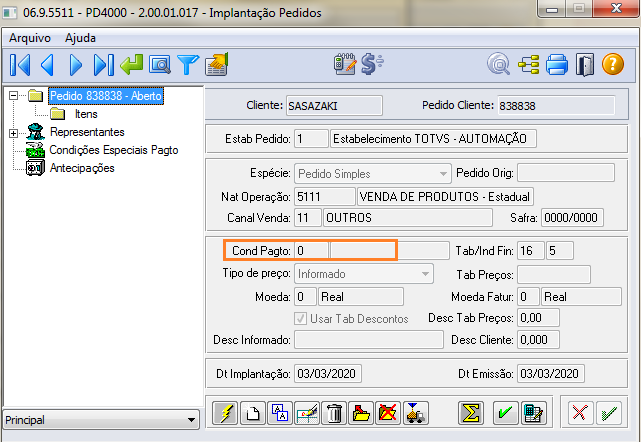The height and width of the screenshot is (442, 641).
Task: Click the yellow sigma totals icon
Action: point(471,413)
